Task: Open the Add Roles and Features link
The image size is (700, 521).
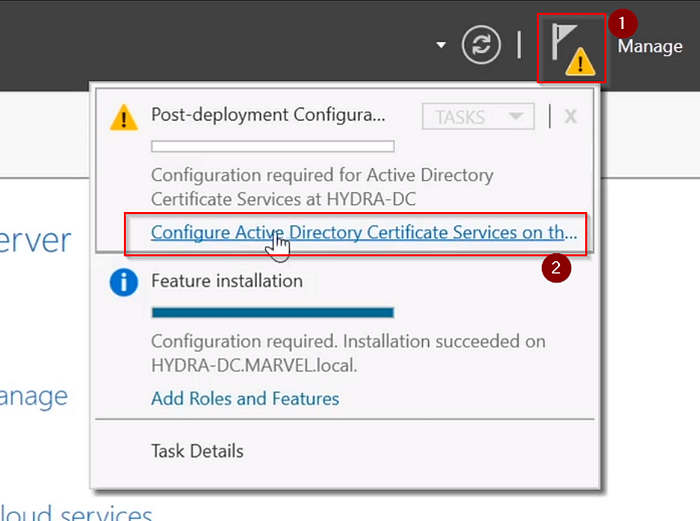Action: [245, 398]
